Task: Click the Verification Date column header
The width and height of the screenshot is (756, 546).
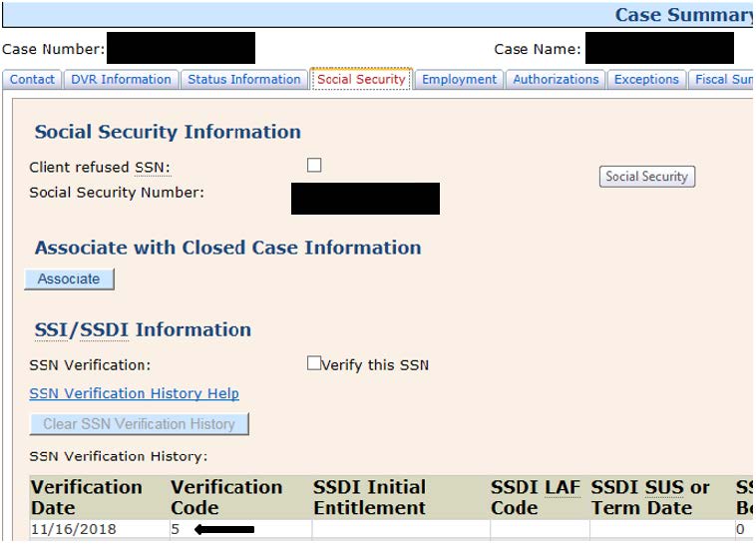Action: (x=87, y=497)
